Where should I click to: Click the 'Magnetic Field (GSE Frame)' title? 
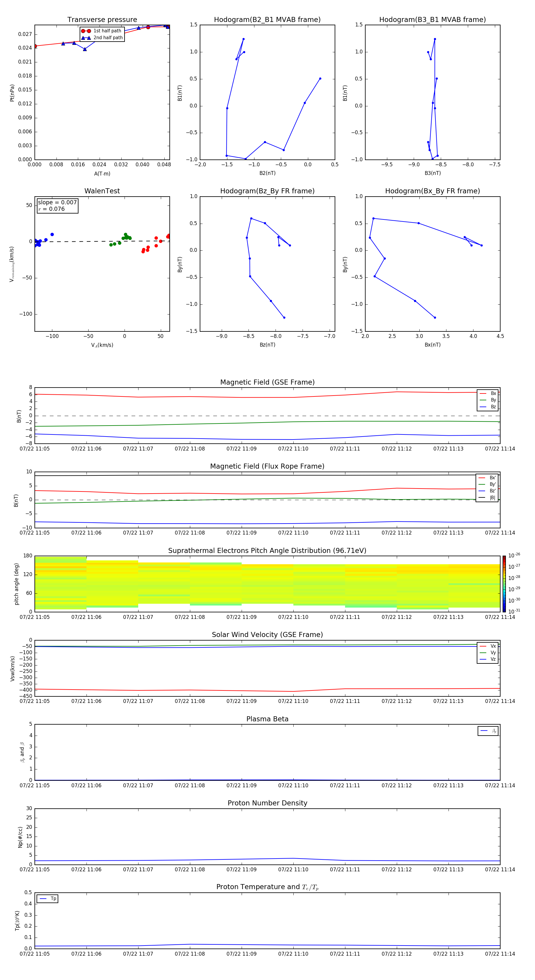pos(267,382)
